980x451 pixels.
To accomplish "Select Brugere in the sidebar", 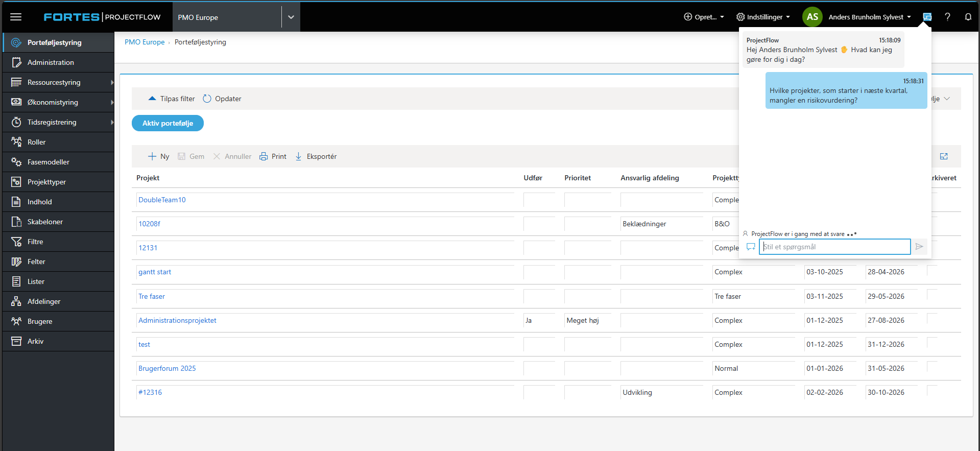I will point(58,321).
